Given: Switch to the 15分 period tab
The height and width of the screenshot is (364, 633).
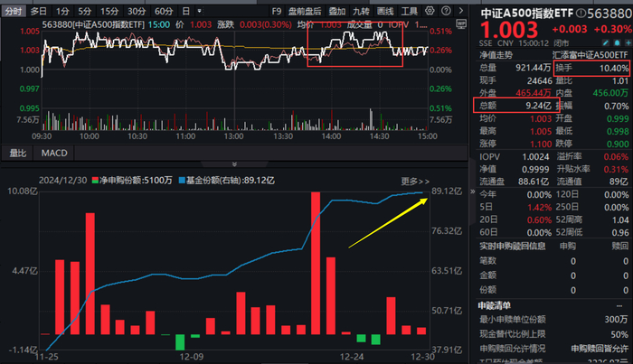Looking at the screenshot, I should [109, 11].
